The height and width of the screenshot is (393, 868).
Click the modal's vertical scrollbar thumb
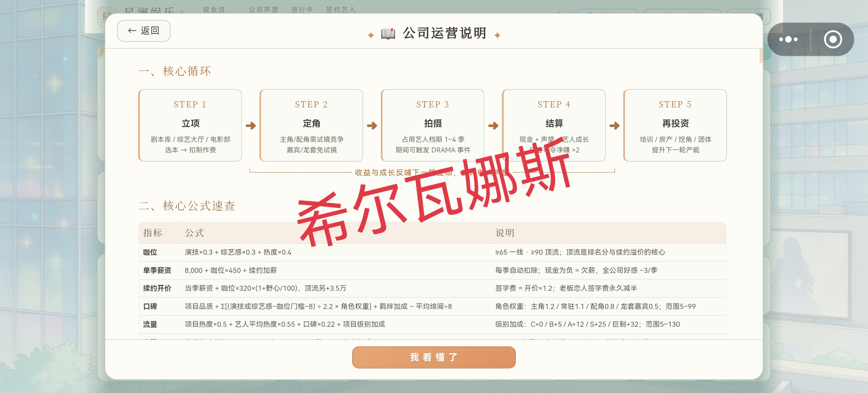tap(761, 56)
